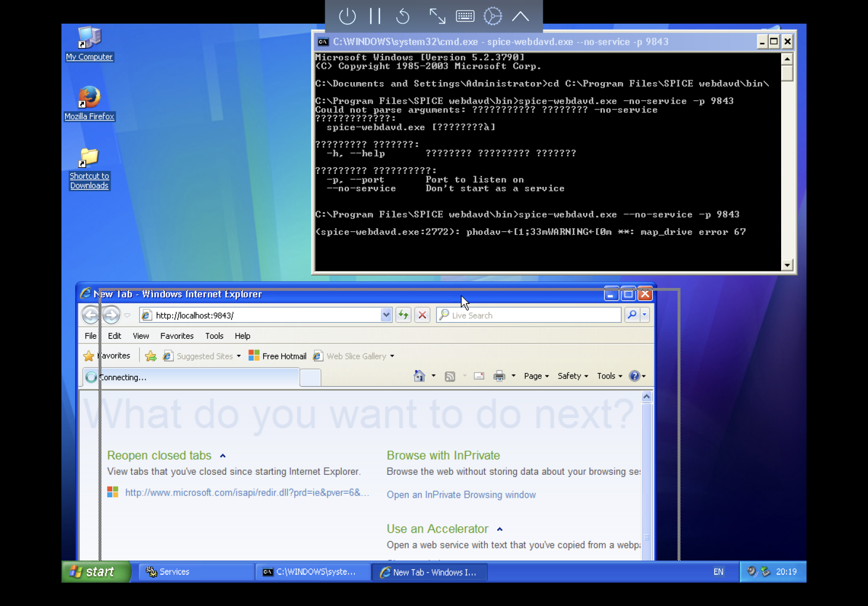Click the Help question mark icon
The width and height of the screenshot is (868, 606).
(x=634, y=376)
